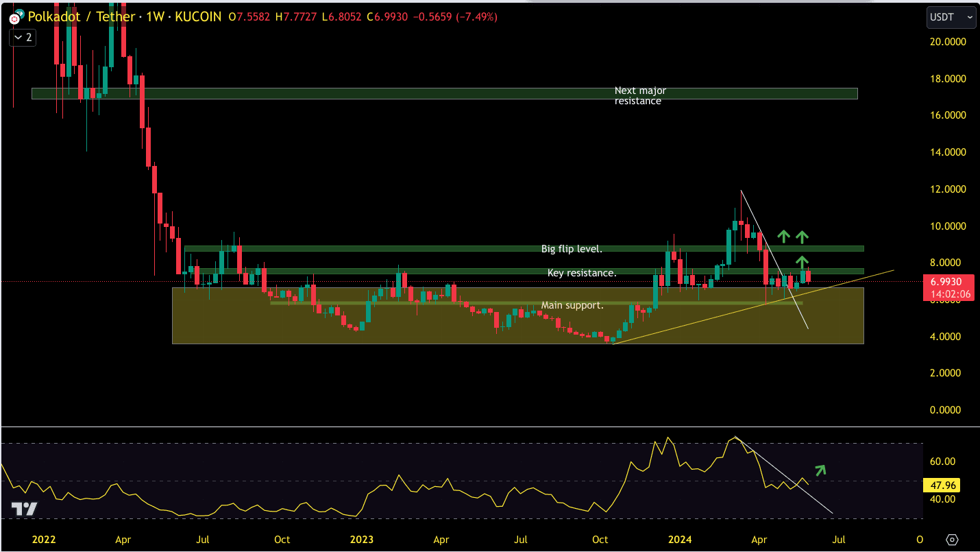Click the 2.0000 price axis label
The image size is (980, 552).
pyautogui.click(x=944, y=373)
